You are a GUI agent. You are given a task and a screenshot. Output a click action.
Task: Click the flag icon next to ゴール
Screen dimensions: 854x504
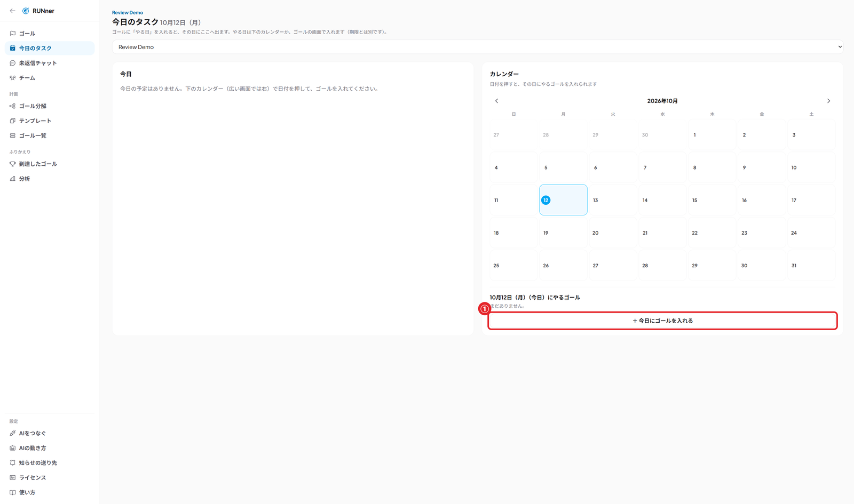click(x=13, y=34)
